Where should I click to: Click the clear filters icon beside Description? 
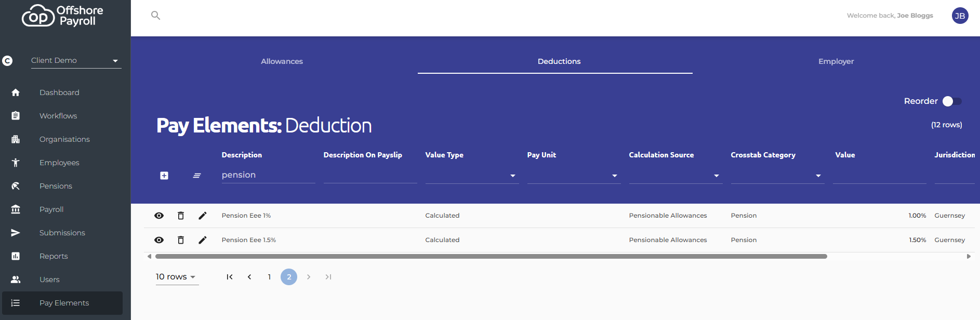(x=197, y=176)
